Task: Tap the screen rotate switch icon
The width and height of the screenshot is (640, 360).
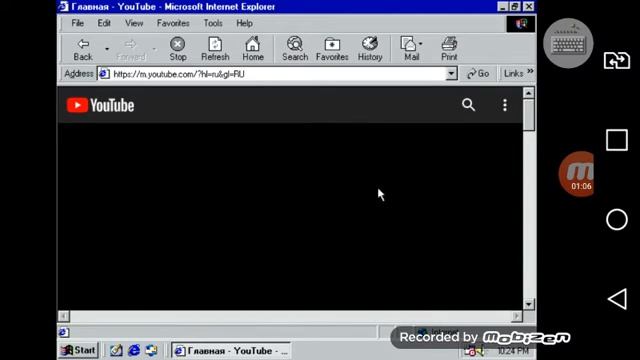Action: point(617,61)
